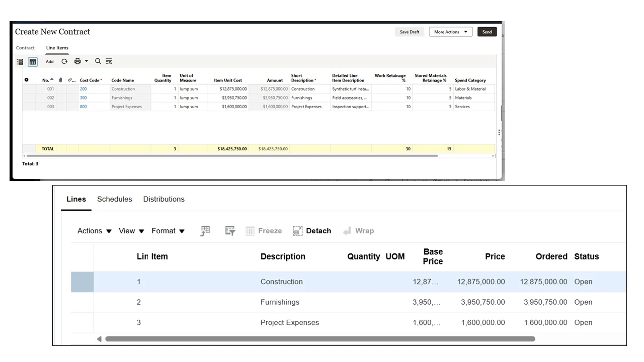Click the printer icon in Line Items toolbar
644x362 pixels.
(77, 61)
